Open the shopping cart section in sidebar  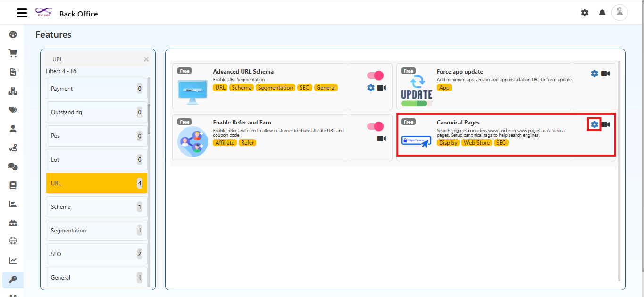(x=13, y=53)
